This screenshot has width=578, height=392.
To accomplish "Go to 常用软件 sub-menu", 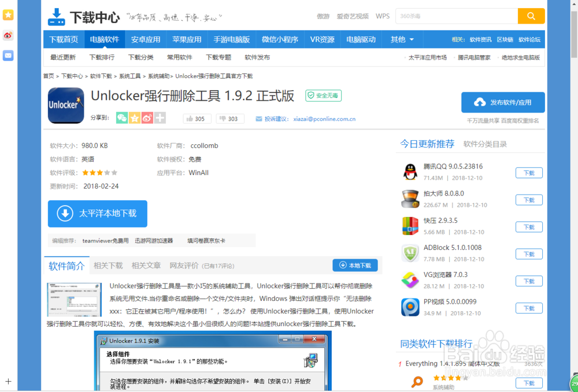I will pos(180,57).
